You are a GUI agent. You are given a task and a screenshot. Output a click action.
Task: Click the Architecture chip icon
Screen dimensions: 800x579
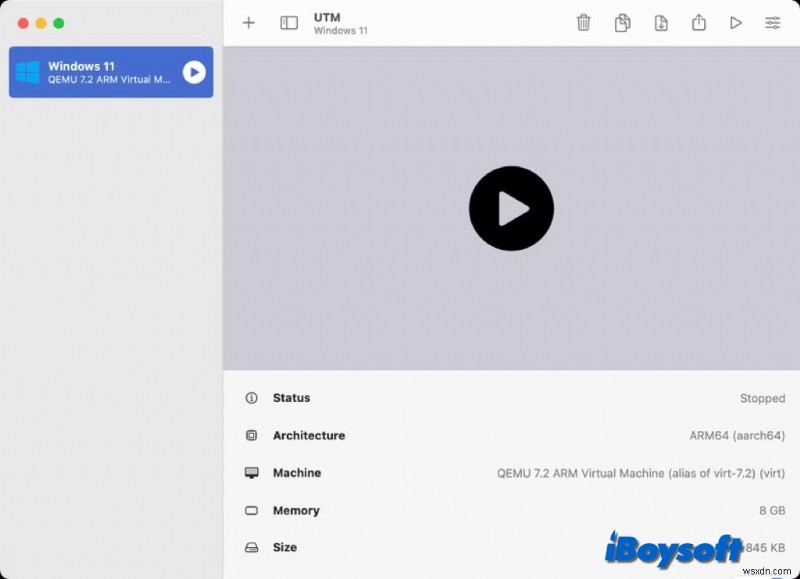tap(251, 435)
